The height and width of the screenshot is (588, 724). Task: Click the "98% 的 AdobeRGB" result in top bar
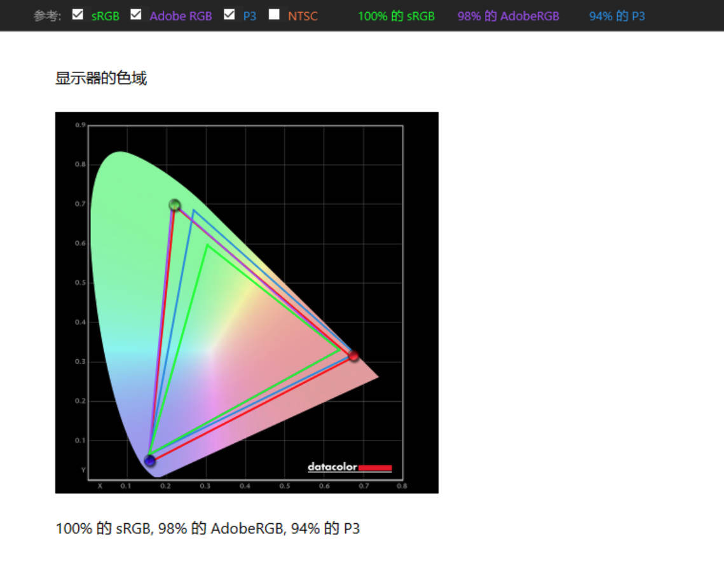(508, 16)
